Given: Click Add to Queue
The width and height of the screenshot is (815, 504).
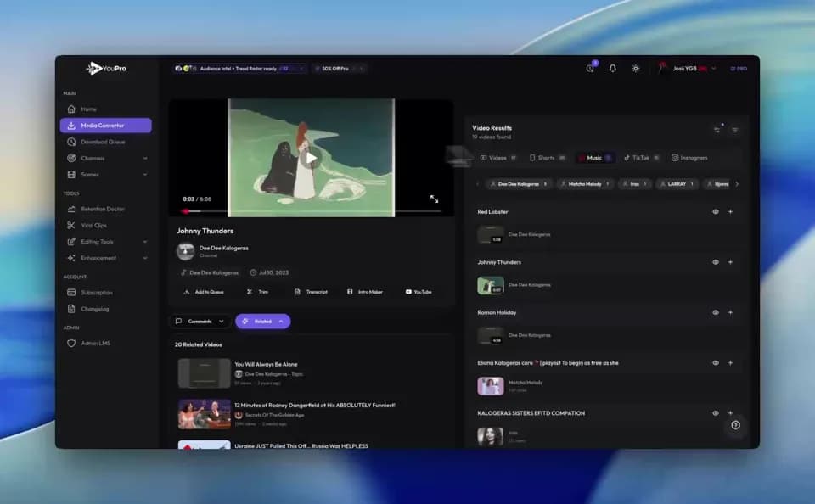Looking at the screenshot, I should (204, 292).
